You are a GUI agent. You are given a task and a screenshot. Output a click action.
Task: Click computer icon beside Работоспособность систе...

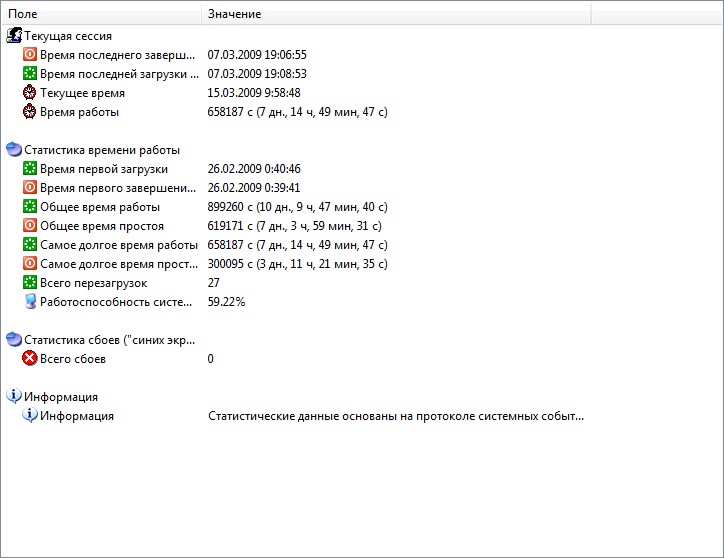pos(30,302)
